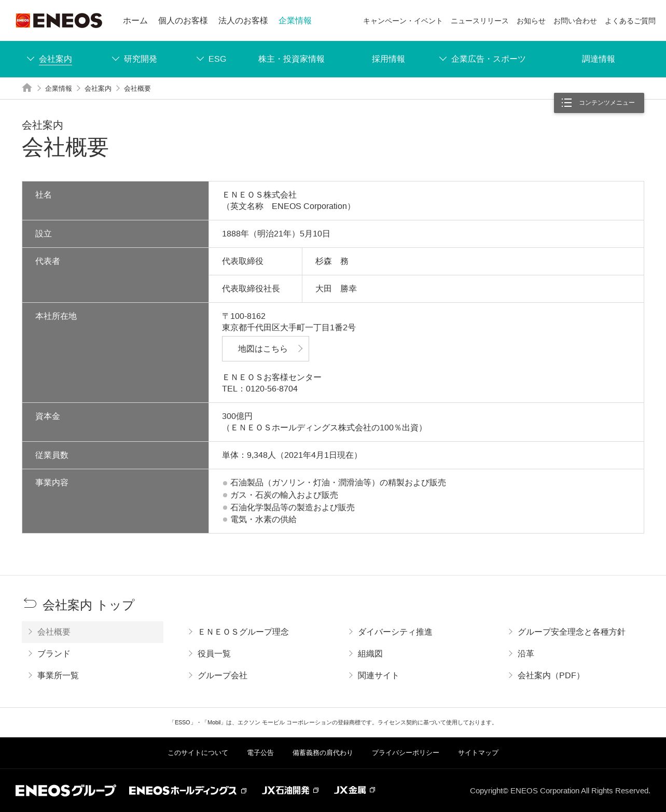Expand the 会社案内 dropdown chevron

pos(31,59)
